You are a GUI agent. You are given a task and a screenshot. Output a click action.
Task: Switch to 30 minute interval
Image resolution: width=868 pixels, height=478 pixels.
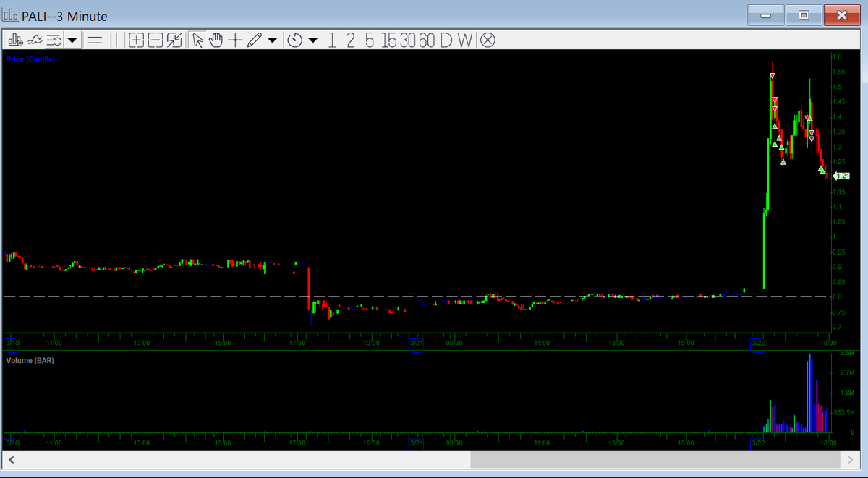tap(408, 39)
